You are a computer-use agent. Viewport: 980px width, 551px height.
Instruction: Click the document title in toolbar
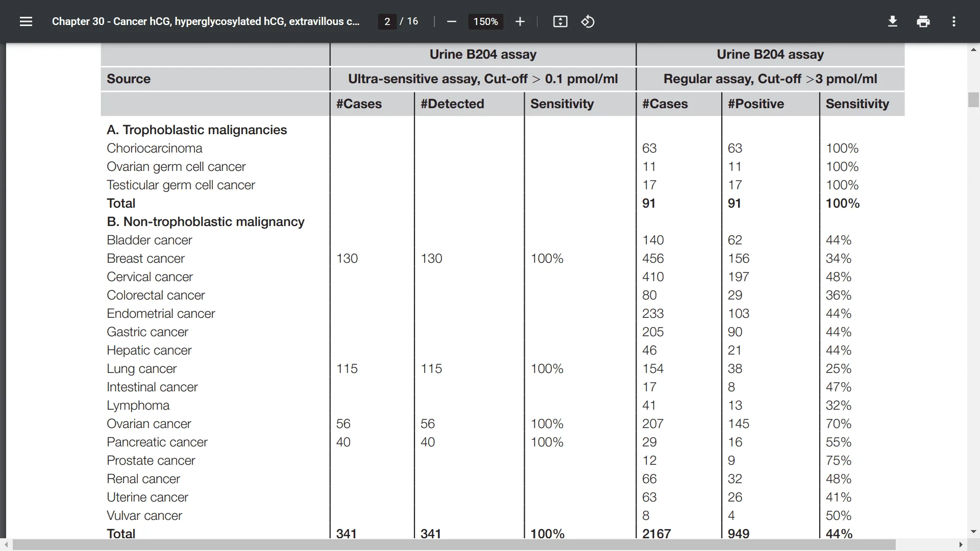click(x=206, y=21)
